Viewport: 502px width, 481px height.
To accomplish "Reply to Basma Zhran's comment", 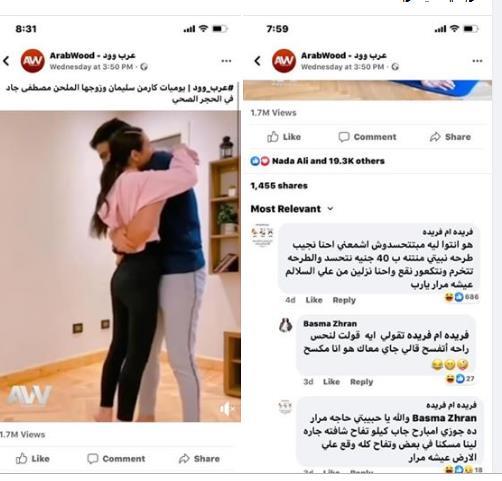I will 361,382.
